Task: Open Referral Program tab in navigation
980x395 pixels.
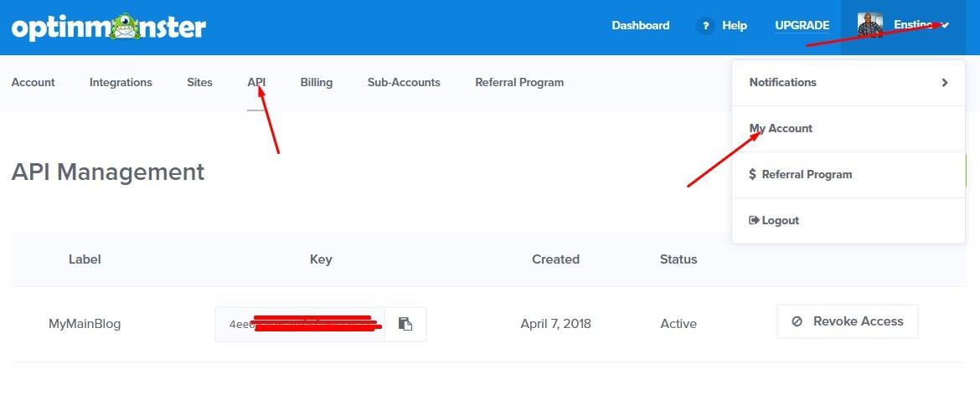Action: point(519,82)
